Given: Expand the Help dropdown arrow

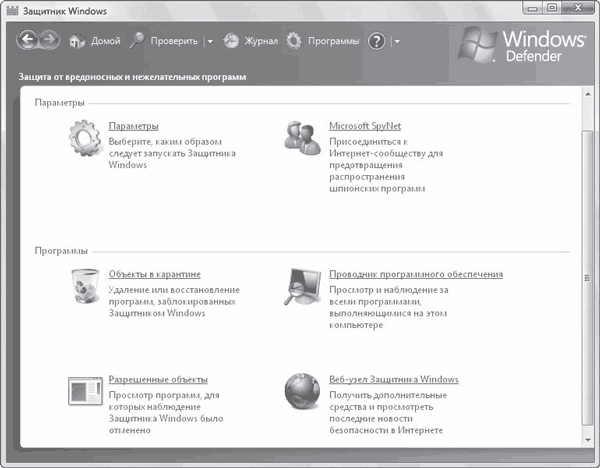Looking at the screenshot, I should point(397,41).
